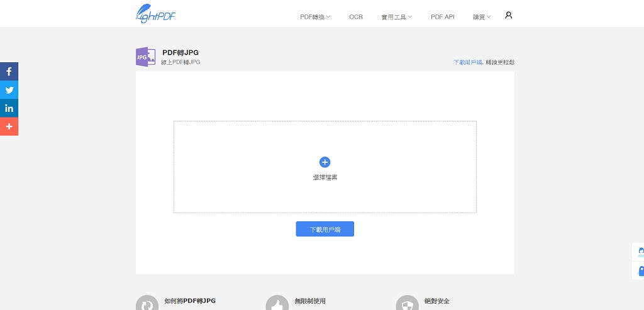
Task: Open the upper floating support widget on right edge
Action: pyautogui.click(x=639, y=252)
